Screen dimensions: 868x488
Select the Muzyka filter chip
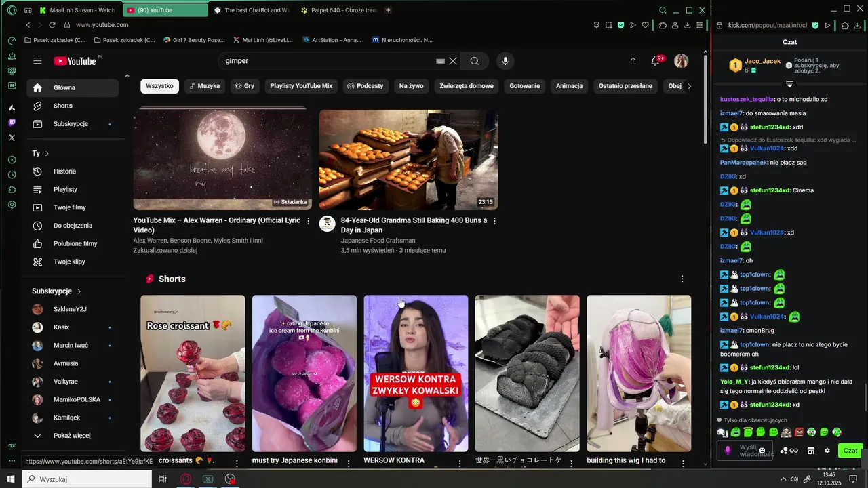click(204, 86)
